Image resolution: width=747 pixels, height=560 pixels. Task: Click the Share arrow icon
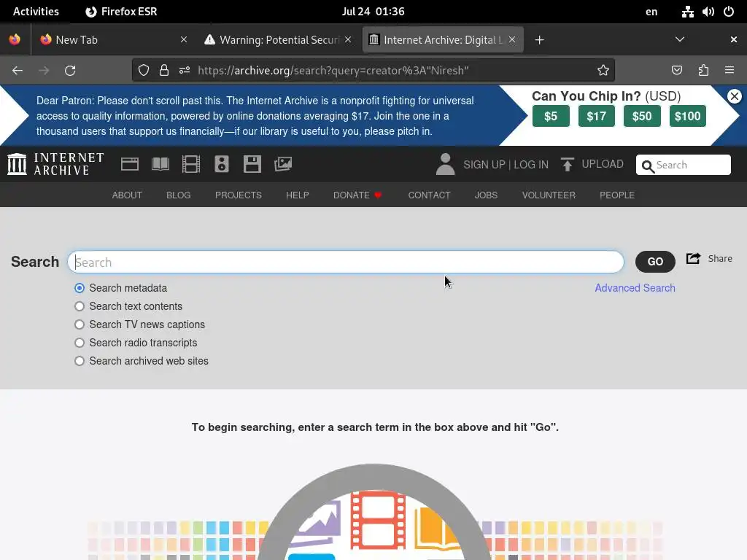point(693,259)
